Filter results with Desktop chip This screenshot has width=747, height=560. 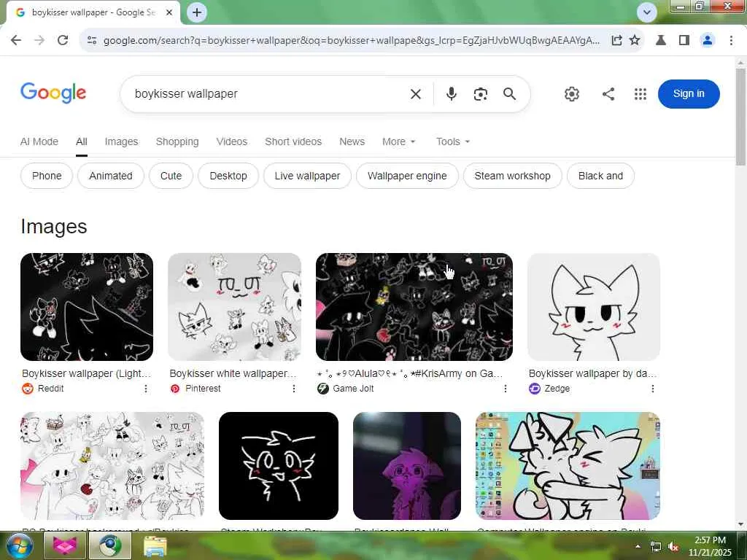pos(228,176)
